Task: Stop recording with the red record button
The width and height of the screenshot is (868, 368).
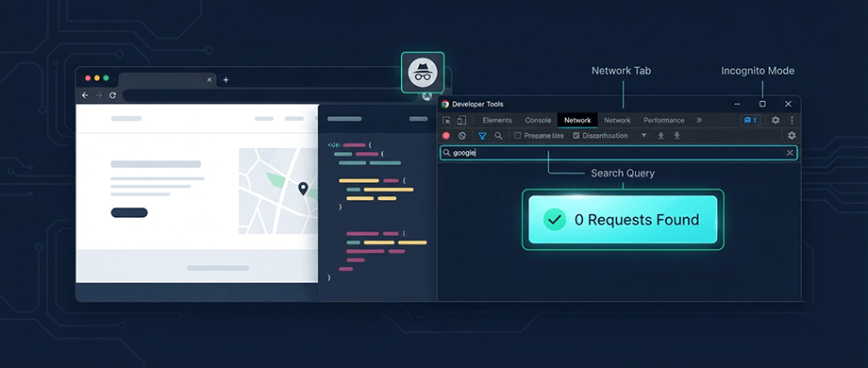Action: [446, 136]
